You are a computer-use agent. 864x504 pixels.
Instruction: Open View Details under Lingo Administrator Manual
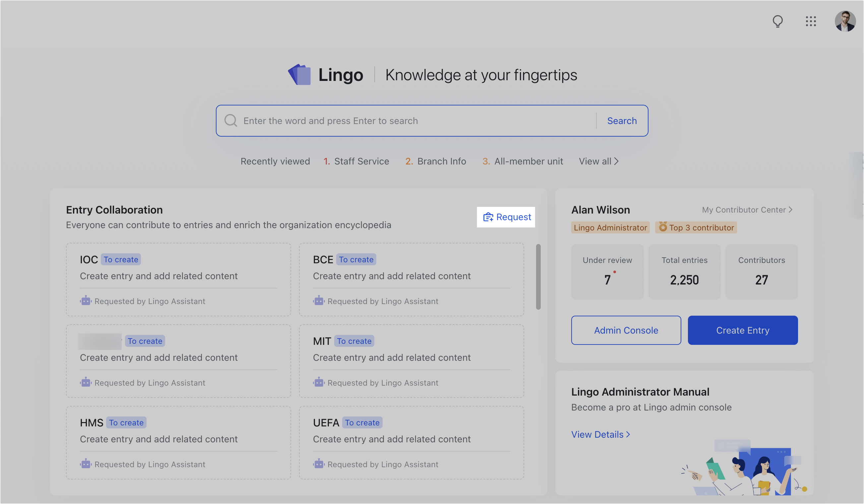(x=600, y=434)
